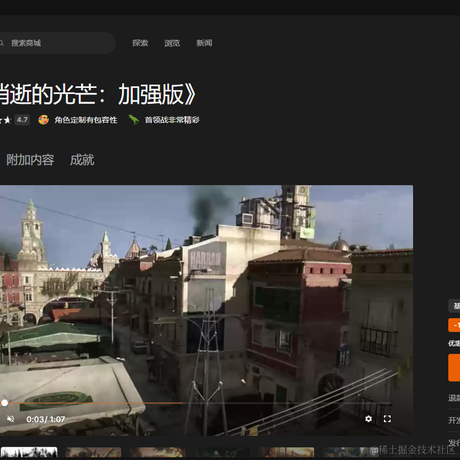The height and width of the screenshot is (460, 460).
Task: Click the orange discount badge at right
Action: click(x=454, y=325)
